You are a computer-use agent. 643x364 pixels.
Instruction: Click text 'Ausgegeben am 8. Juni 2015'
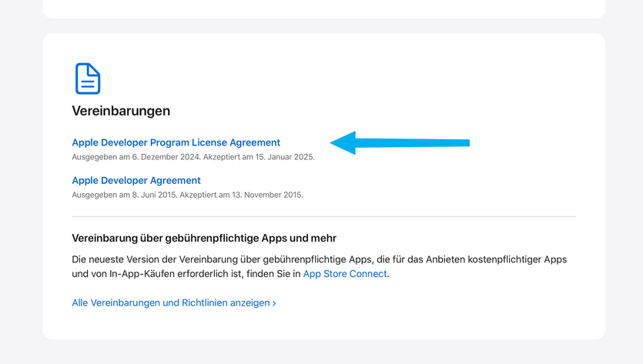click(124, 195)
